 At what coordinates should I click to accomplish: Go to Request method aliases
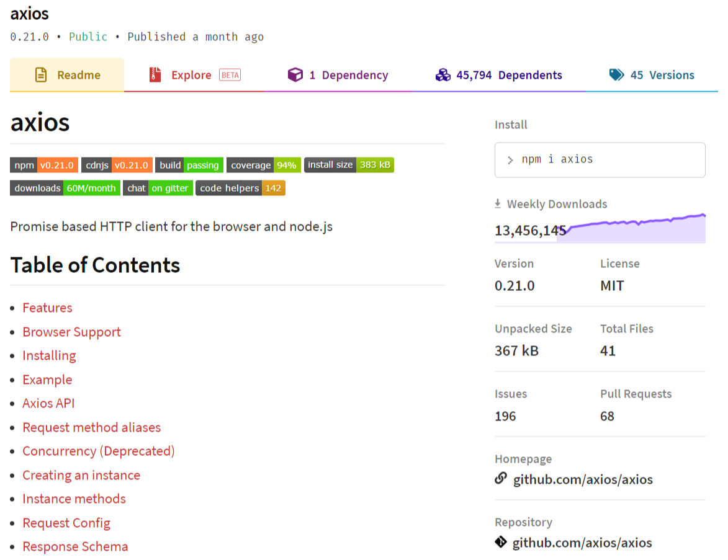pyautogui.click(x=91, y=427)
